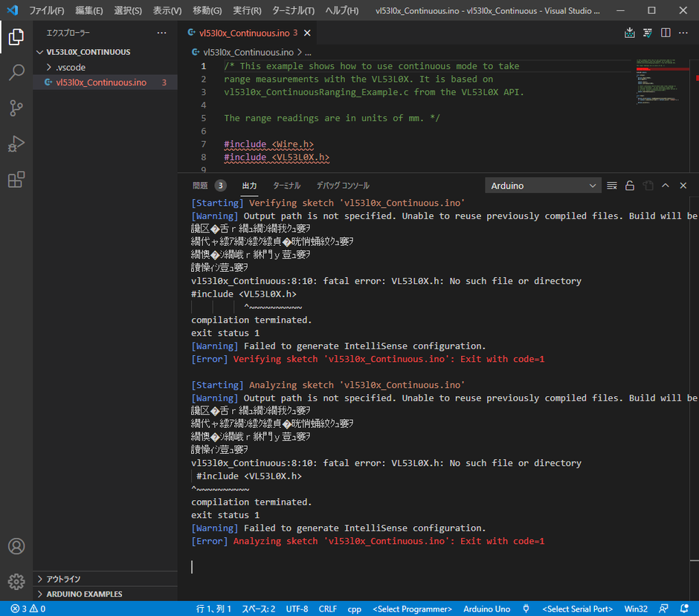
Task: Open the feedback icon in status bar
Action: tap(663, 609)
